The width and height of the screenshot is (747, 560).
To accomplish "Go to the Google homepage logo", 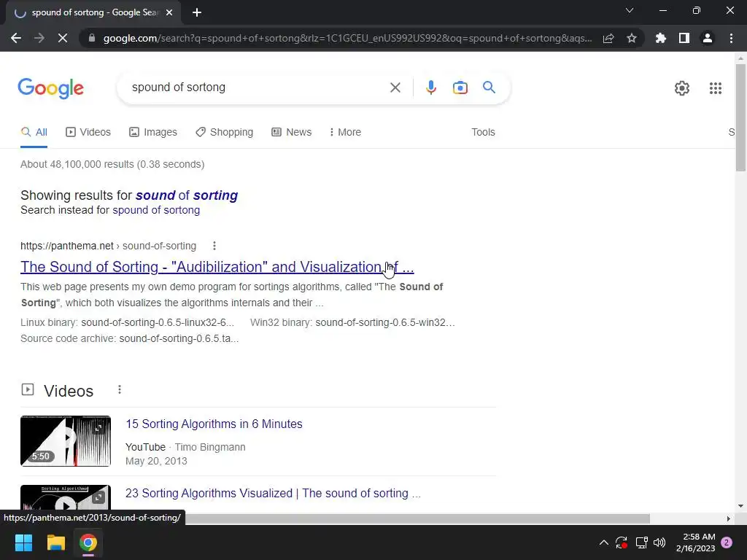I will pos(51,88).
